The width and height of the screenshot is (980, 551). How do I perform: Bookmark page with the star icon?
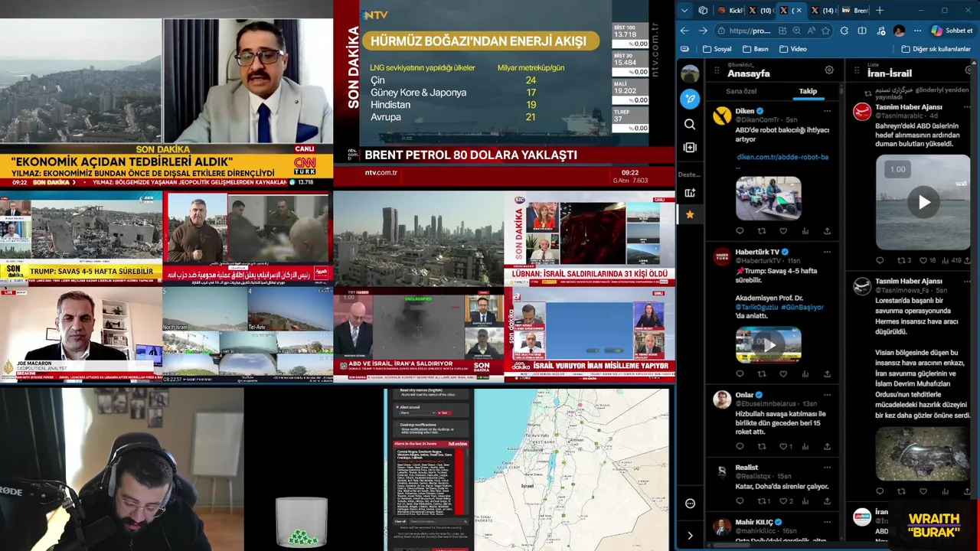(825, 31)
